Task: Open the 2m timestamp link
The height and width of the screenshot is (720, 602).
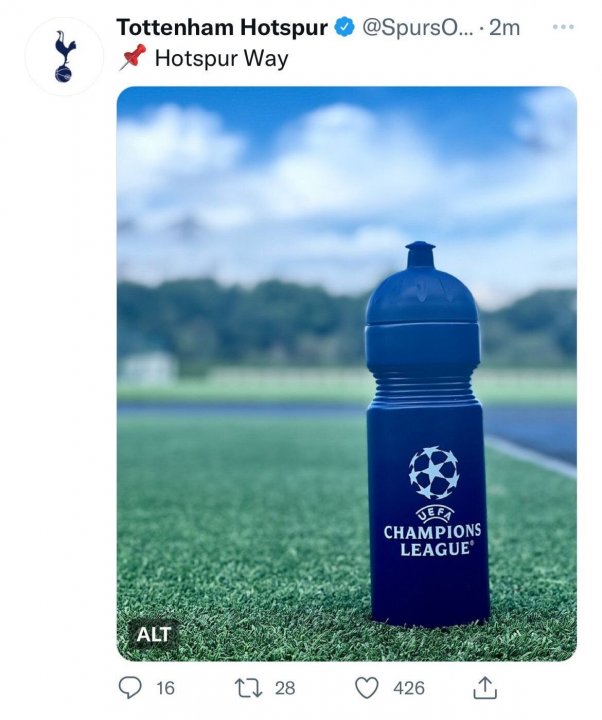Action: click(x=504, y=28)
